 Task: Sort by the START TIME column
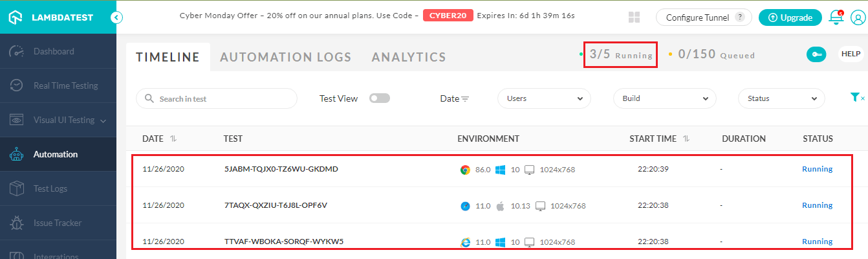click(660, 139)
